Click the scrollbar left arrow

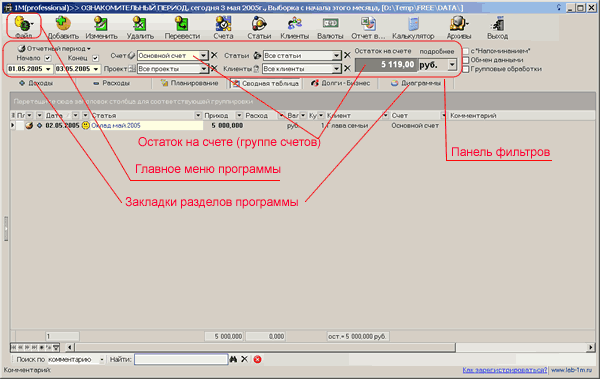click(x=70, y=348)
